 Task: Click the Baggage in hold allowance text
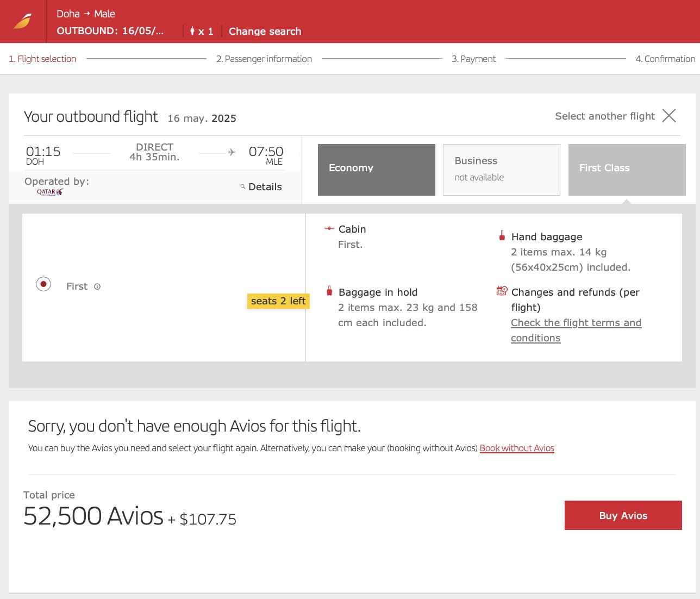408,315
